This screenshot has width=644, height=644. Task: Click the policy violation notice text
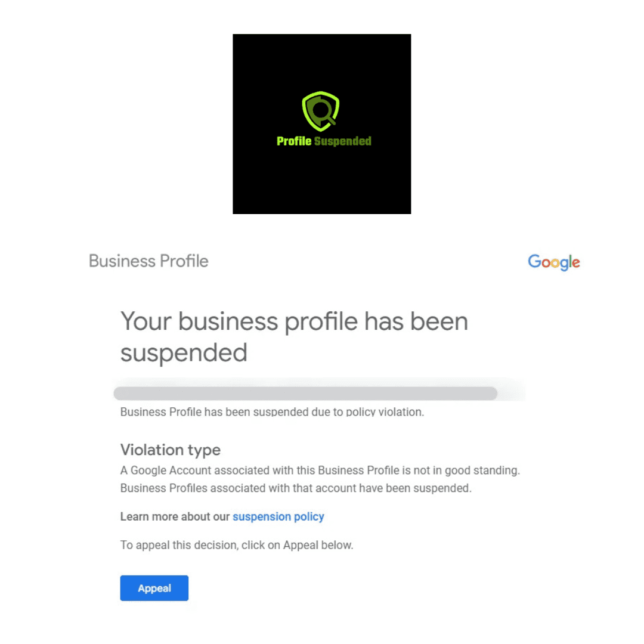pos(271,411)
